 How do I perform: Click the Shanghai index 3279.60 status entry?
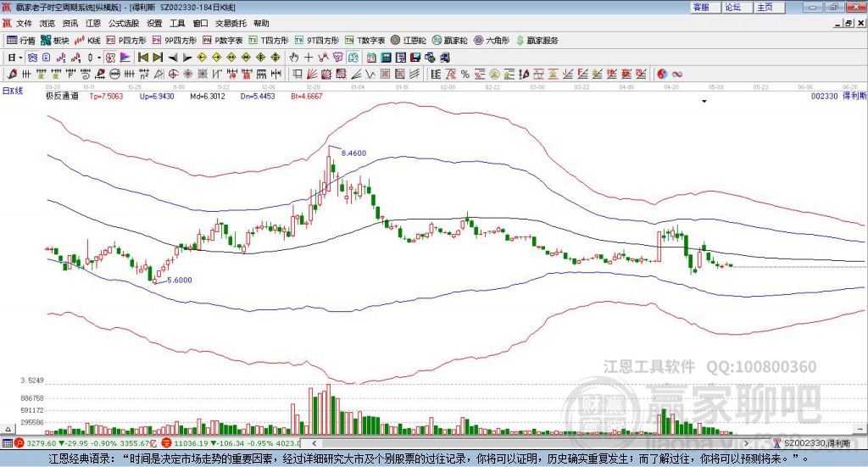coord(86,443)
